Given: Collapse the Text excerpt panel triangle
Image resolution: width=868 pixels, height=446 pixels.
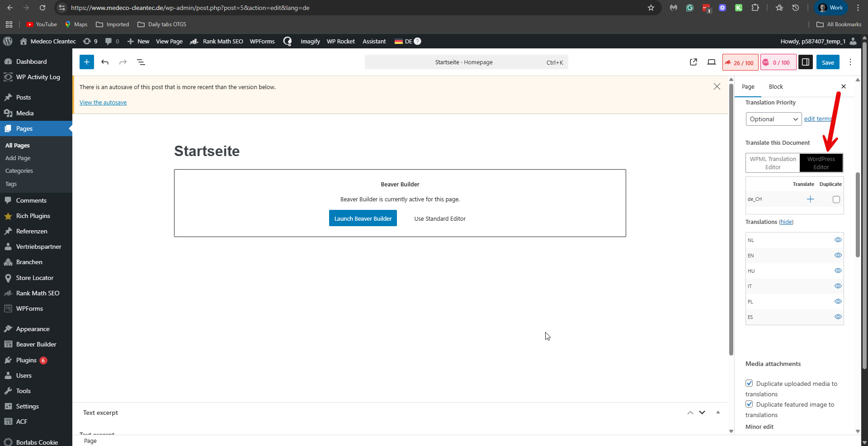Looking at the screenshot, I should click(x=718, y=413).
